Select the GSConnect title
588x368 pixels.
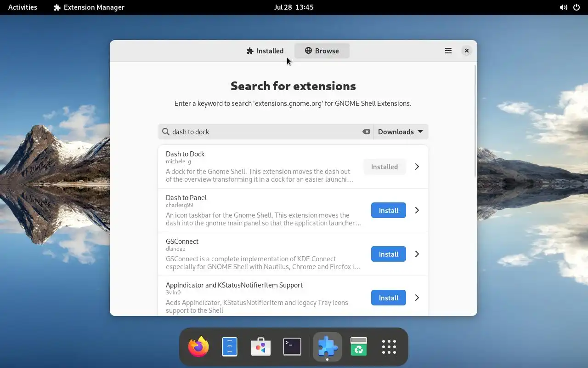pyautogui.click(x=182, y=241)
